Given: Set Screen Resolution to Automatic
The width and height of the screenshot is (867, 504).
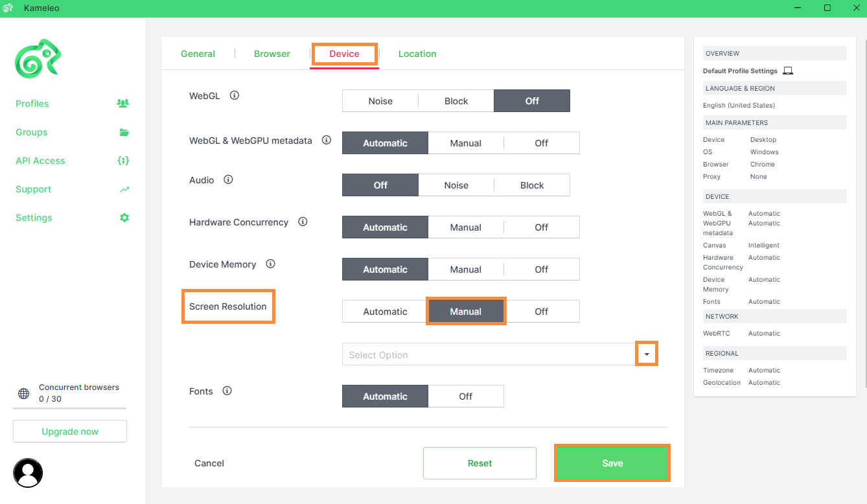Looking at the screenshot, I should tap(385, 312).
